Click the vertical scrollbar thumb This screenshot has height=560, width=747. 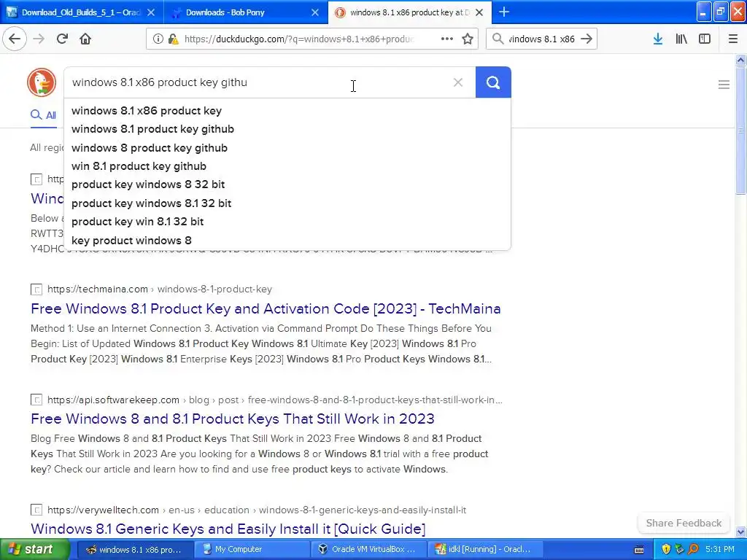pos(740,130)
